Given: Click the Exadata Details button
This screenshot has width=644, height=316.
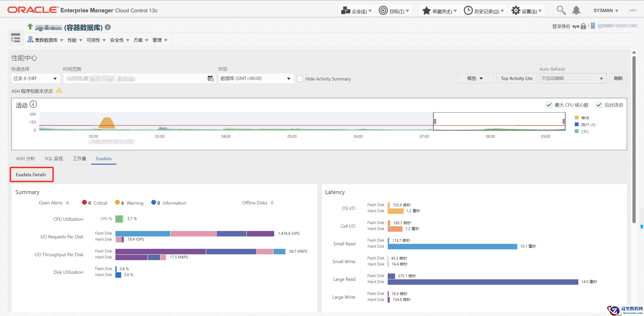Looking at the screenshot, I should coord(31,175).
